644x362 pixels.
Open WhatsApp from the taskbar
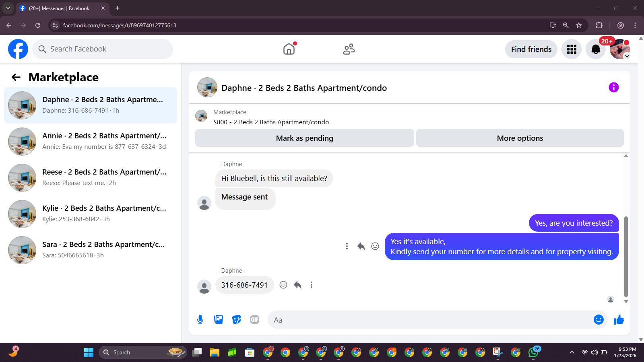point(533,352)
